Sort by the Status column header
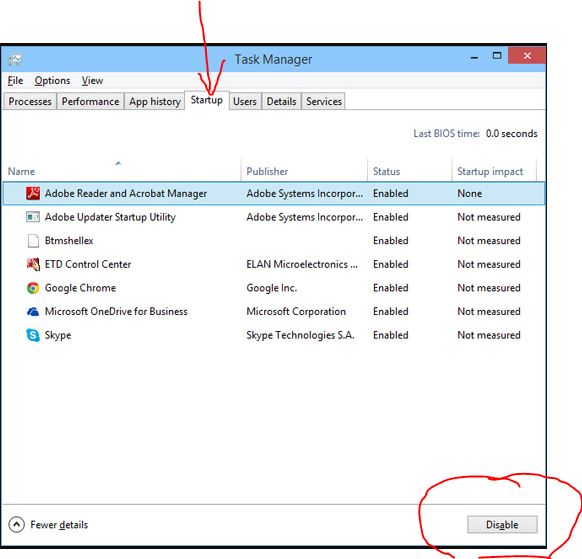 410,171
